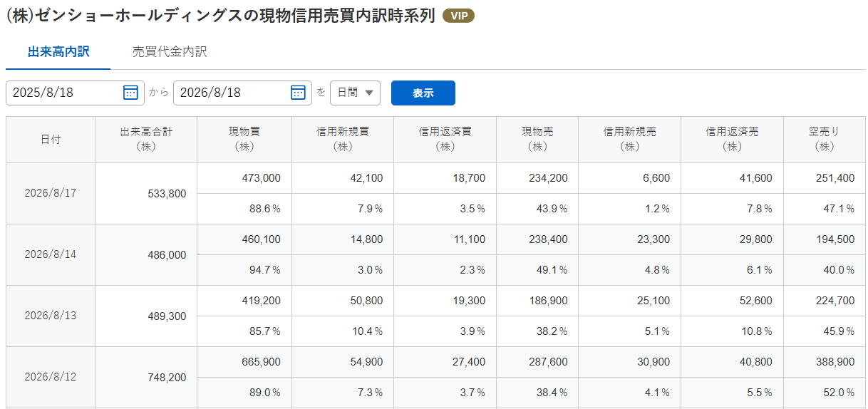
Task: Click into the 2026/8/18 end date field
Action: 242,93
